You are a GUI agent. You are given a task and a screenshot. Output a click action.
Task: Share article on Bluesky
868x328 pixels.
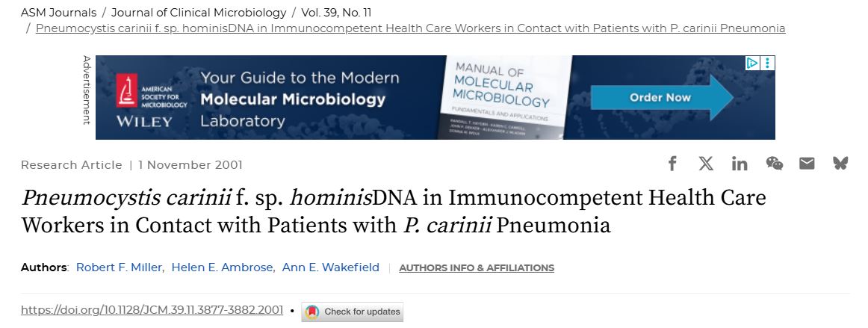[840, 164]
